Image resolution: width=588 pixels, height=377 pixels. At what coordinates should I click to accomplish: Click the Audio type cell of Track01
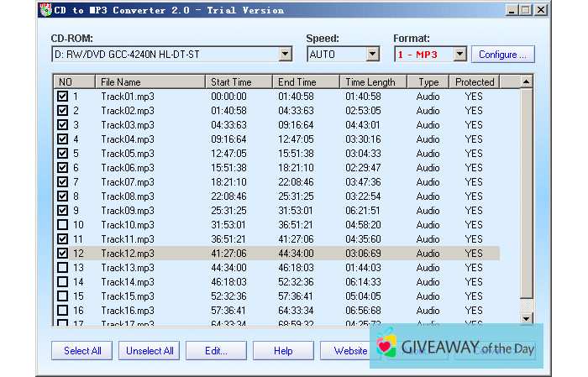(428, 97)
